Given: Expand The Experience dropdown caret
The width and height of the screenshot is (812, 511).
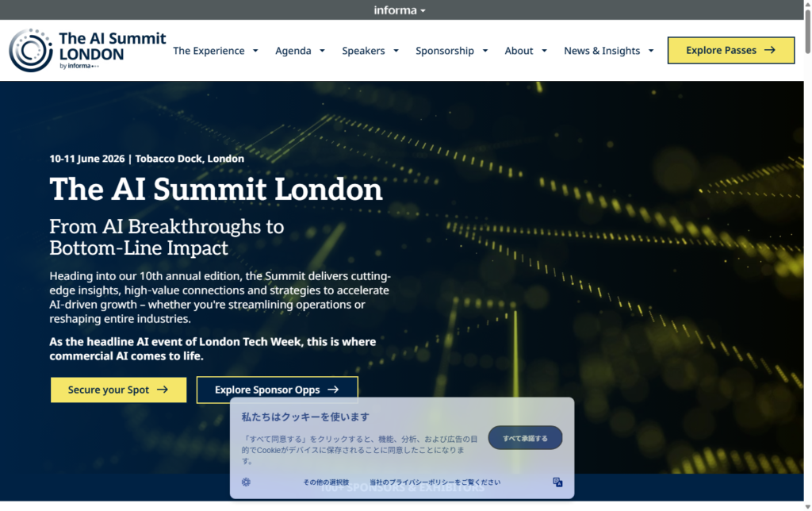Looking at the screenshot, I should pyautogui.click(x=255, y=51).
